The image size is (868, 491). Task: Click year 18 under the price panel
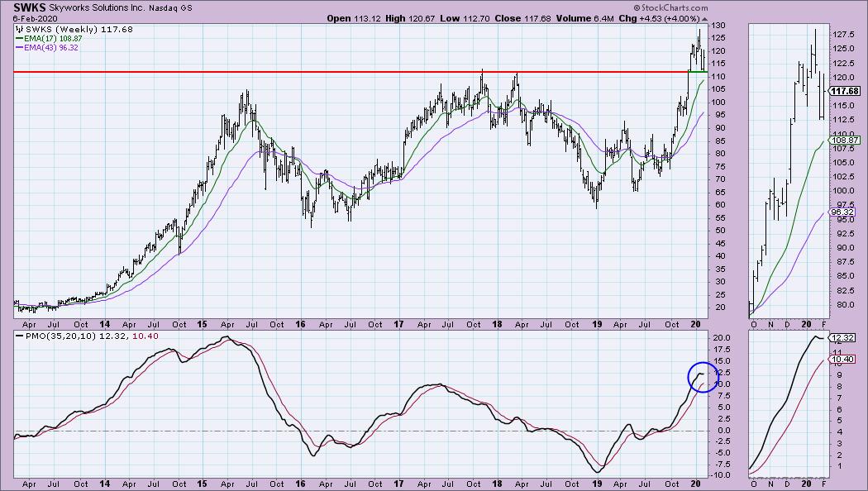click(x=497, y=324)
